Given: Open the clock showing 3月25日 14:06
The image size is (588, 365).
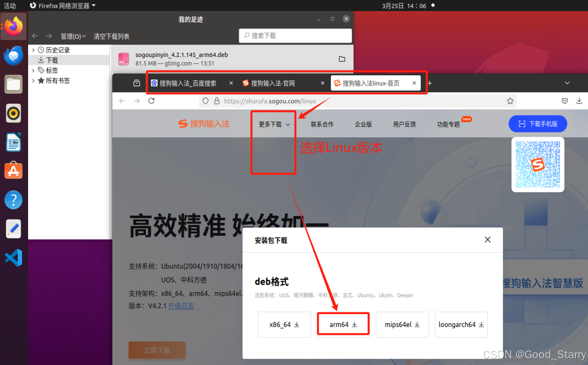Looking at the screenshot, I should coord(404,6).
